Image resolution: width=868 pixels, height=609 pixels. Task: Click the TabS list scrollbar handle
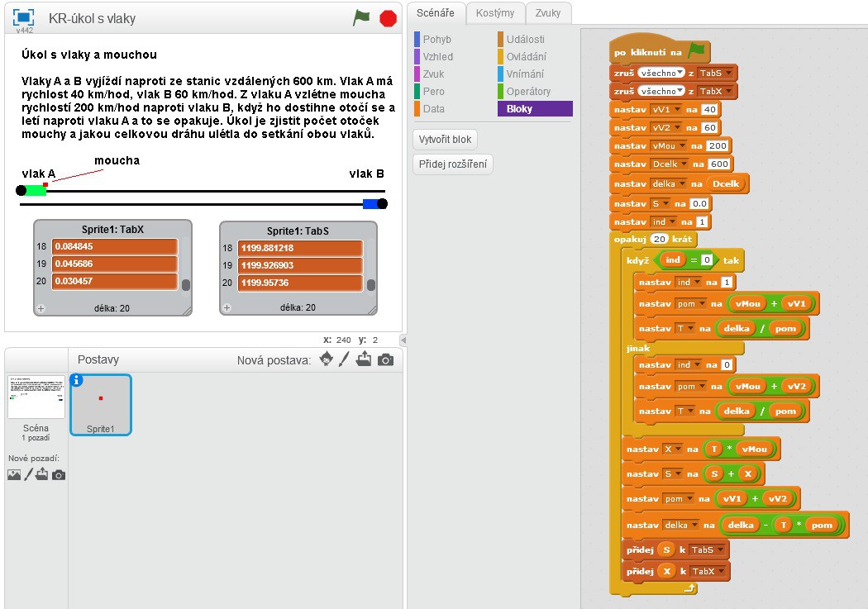(x=371, y=285)
